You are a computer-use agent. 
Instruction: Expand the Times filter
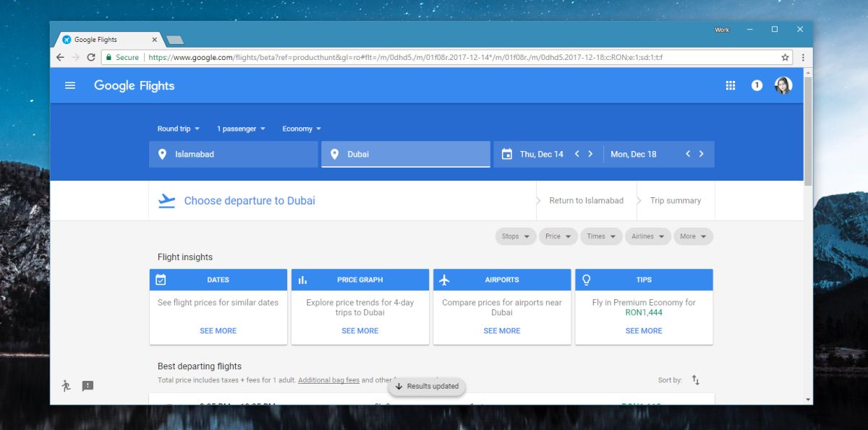[602, 236]
